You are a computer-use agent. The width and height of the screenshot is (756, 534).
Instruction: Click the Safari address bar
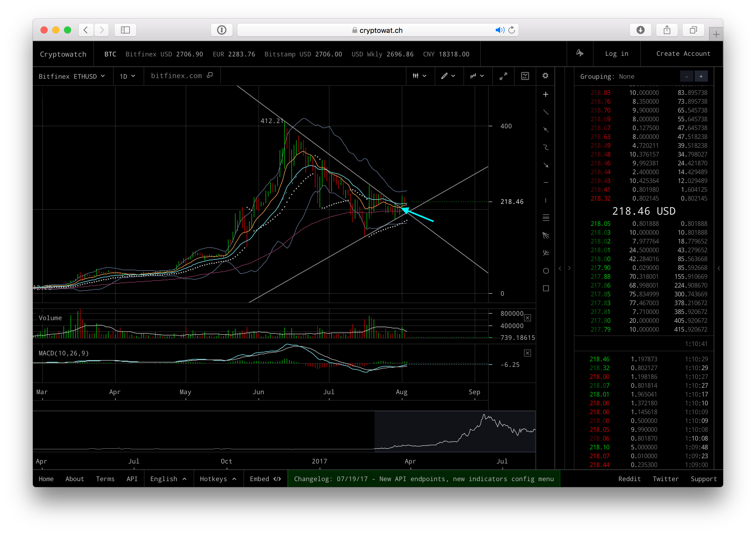point(377,30)
